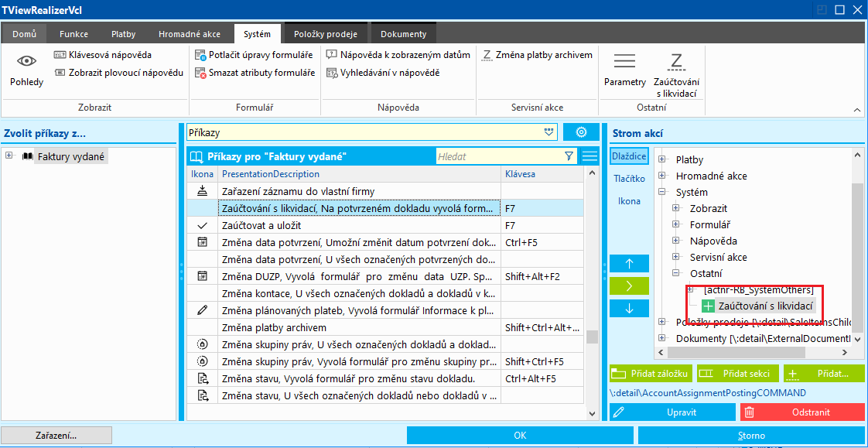
Task: Open Dokumenty ribbon tab
Action: (x=404, y=34)
